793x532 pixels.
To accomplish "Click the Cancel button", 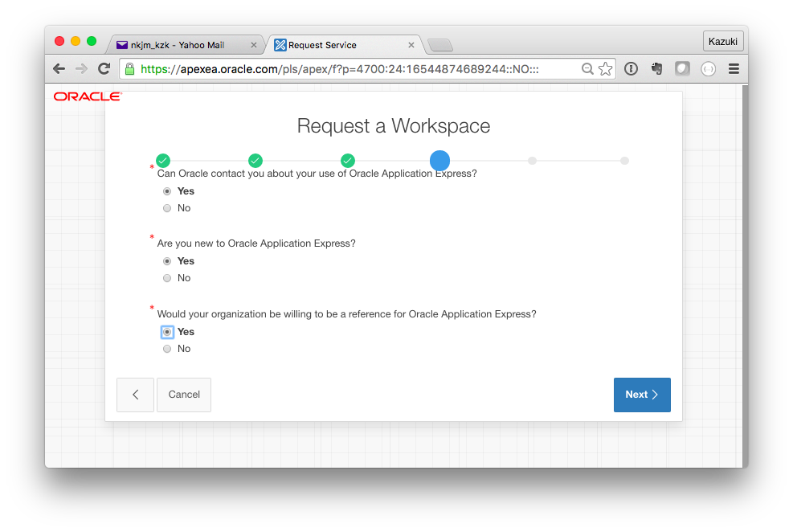I will [184, 395].
